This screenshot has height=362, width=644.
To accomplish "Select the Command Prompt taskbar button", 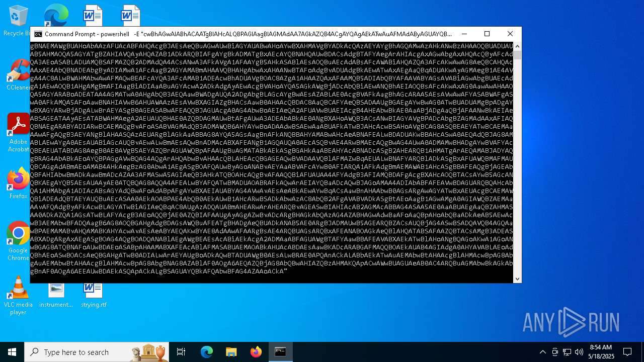I will click(280, 352).
